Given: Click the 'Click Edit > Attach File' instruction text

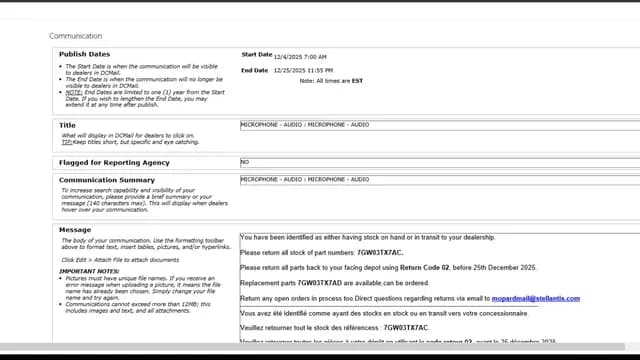Looking at the screenshot, I should pos(120,260).
